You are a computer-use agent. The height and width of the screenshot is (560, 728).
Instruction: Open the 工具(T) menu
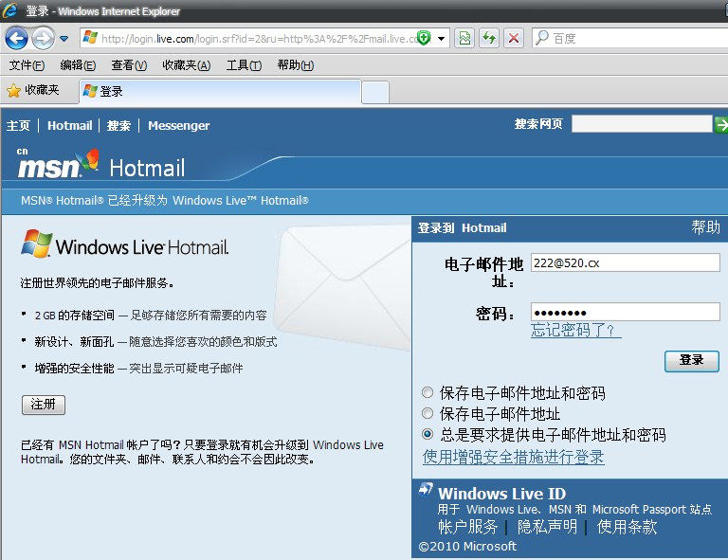click(x=244, y=65)
